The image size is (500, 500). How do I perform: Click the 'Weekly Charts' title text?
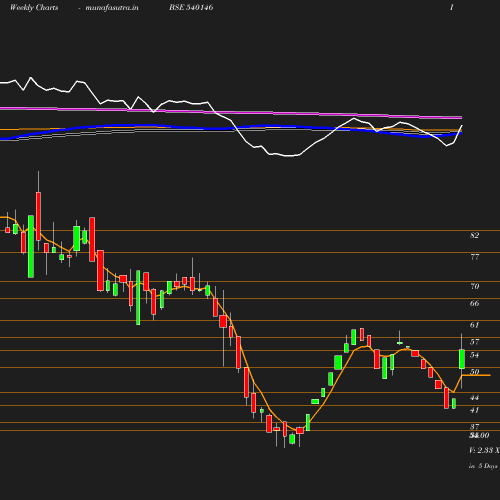[x=34, y=7]
